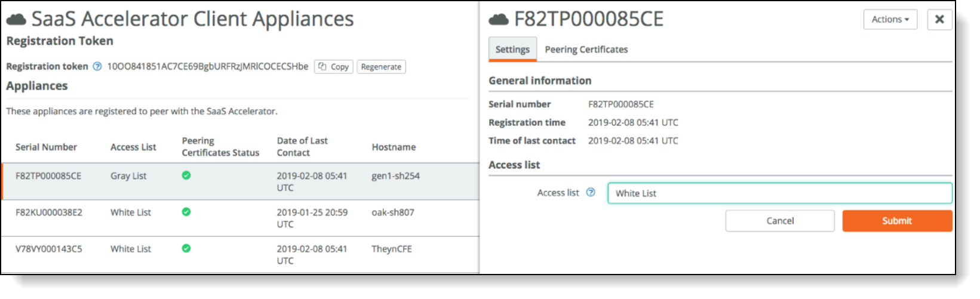Sort by Serial Number column header
Screen dimensions: 980x299
tap(46, 147)
